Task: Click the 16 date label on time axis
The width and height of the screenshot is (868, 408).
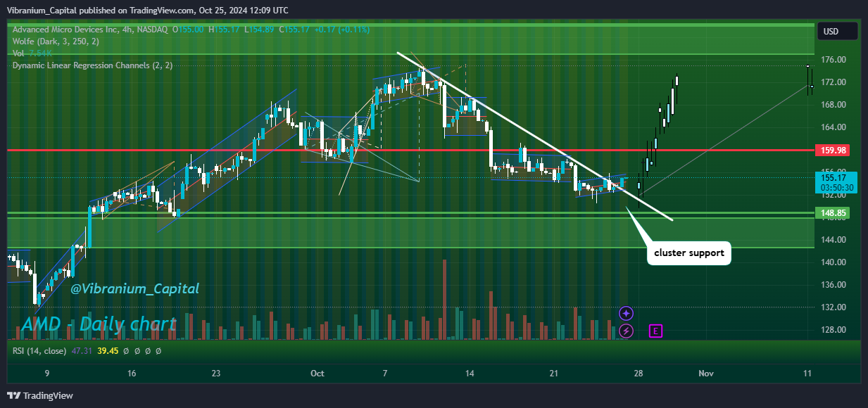Action: pyautogui.click(x=132, y=374)
